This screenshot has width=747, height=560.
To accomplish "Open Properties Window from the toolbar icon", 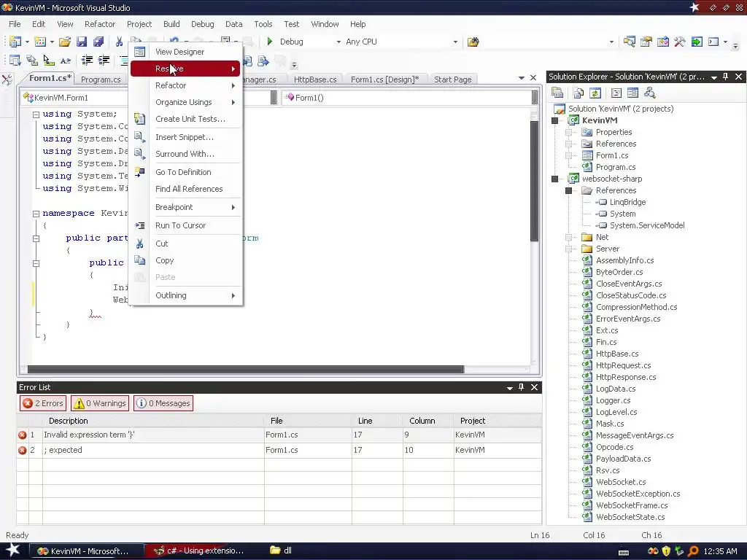I will (646, 42).
